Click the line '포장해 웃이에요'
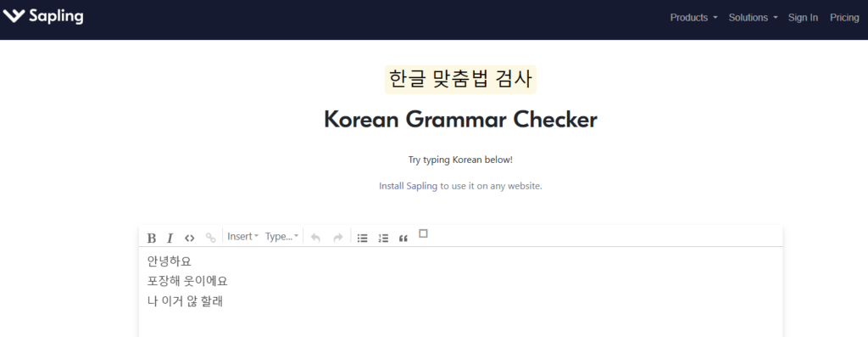The width and height of the screenshot is (868, 337). [187, 282]
